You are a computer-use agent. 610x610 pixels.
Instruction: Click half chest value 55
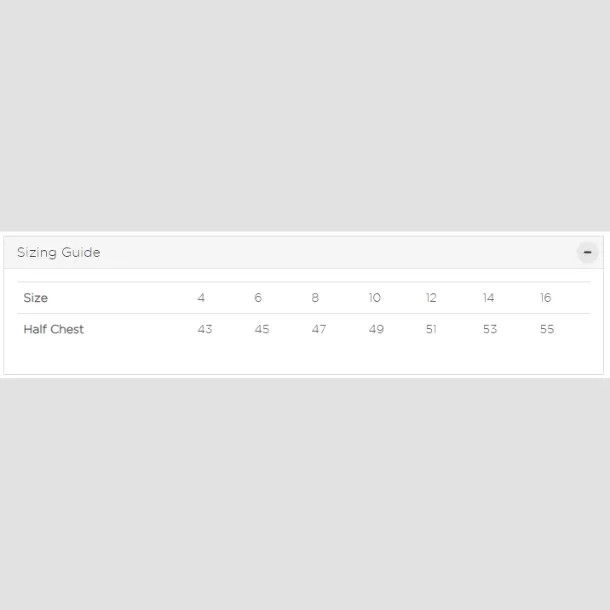(x=547, y=329)
